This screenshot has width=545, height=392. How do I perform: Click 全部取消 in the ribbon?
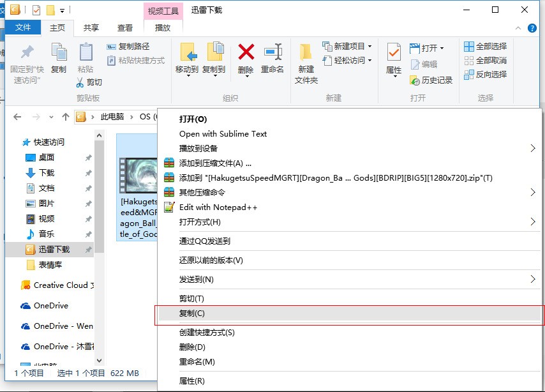point(485,61)
